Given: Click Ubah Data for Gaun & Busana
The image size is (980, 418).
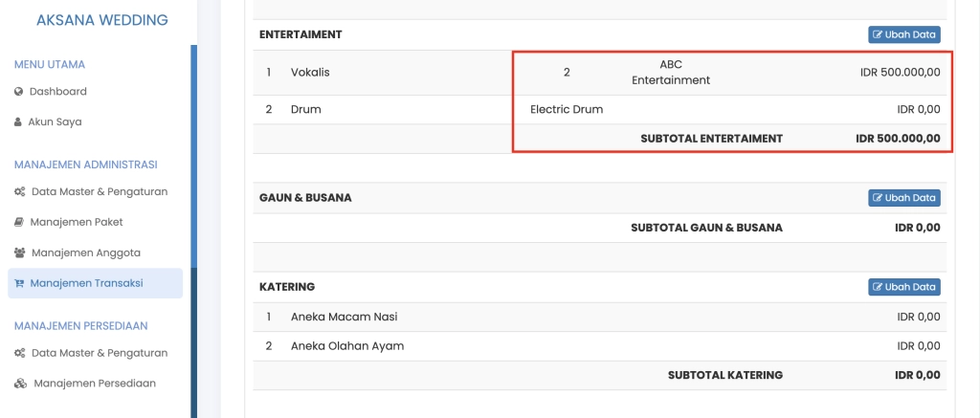Looking at the screenshot, I should coord(904,198).
